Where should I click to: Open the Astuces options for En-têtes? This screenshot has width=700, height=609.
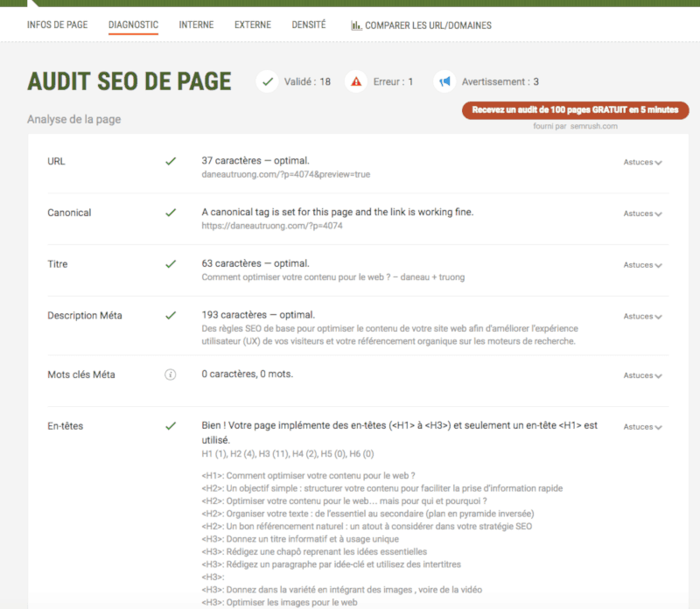[641, 427]
